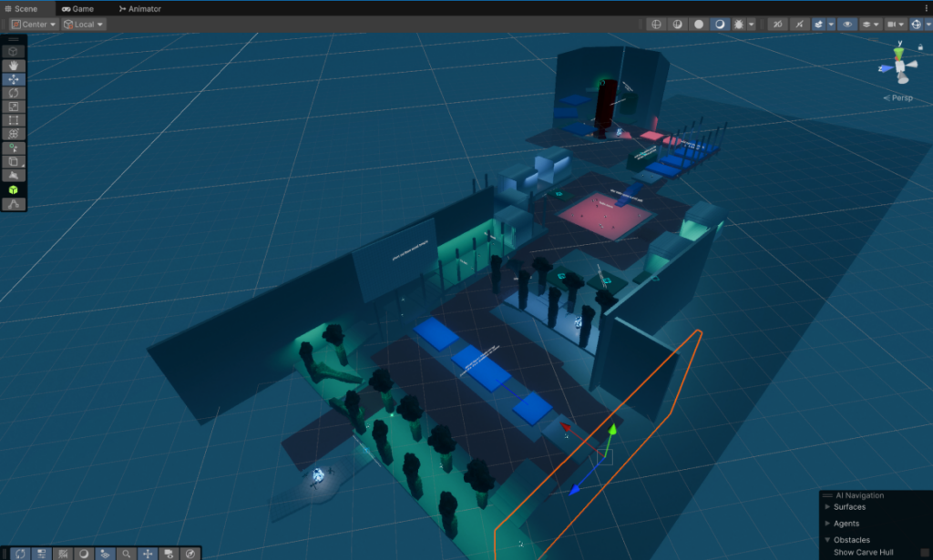
Task: Select the combined Transform tool
Action: (13, 134)
